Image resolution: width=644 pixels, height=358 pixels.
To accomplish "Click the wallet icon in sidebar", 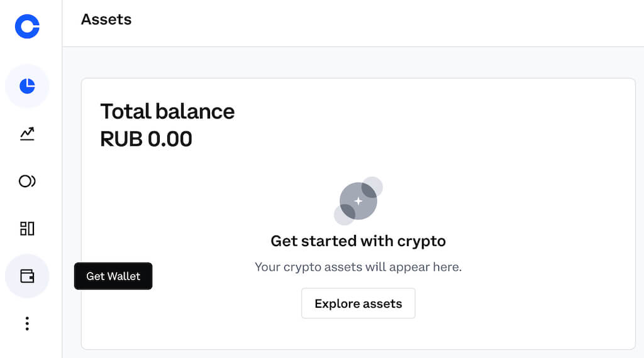I will pyautogui.click(x=27, y=276).
